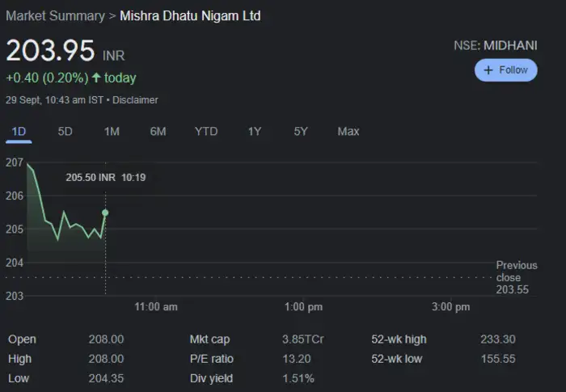
Task: Select the Max range tab
Action: [x=348, y=131]
